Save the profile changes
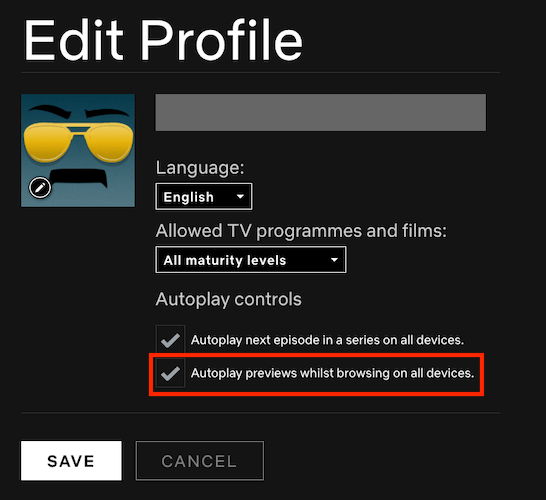The image size is (546, 500). coord(71,461)
